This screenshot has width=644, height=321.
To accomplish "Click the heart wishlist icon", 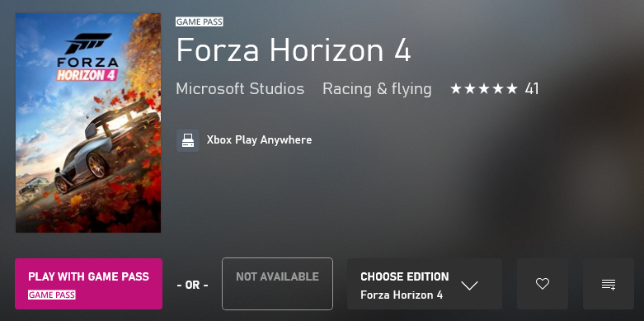I will click(542, 284).
